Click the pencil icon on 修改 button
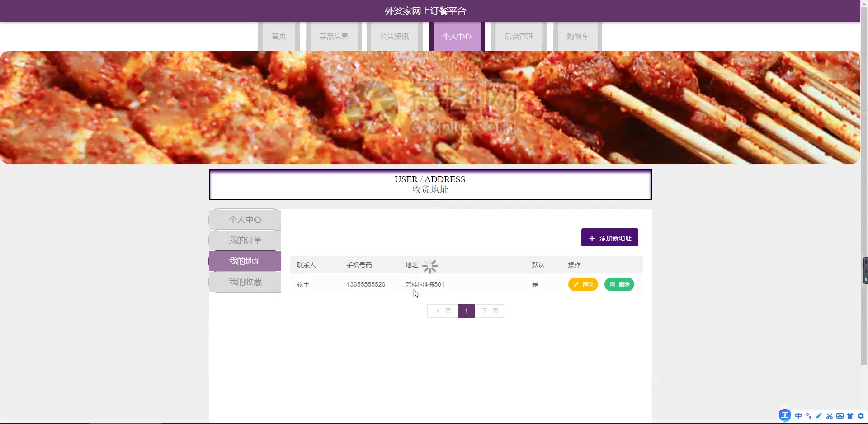The height and width of the screenshot is (424, 868). pos(576,284)
